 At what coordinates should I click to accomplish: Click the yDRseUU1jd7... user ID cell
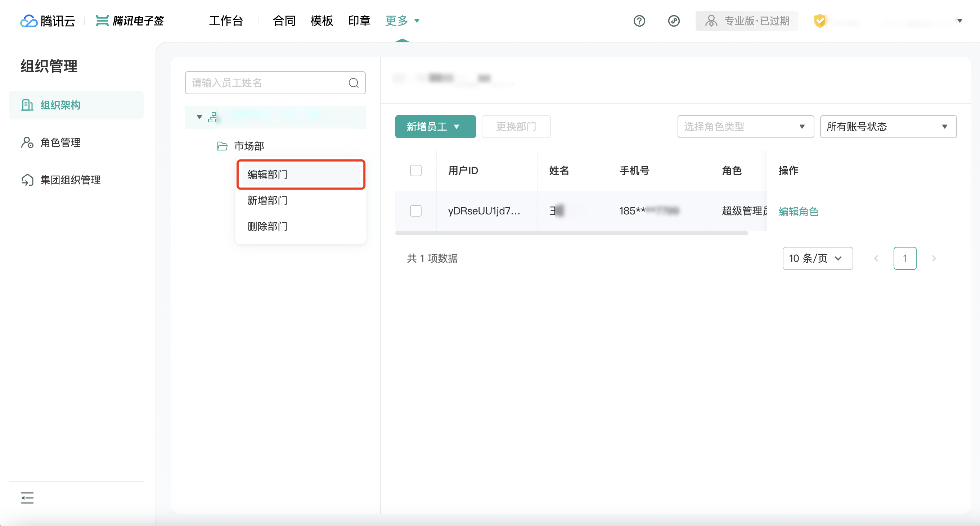(x=484, y=210)
